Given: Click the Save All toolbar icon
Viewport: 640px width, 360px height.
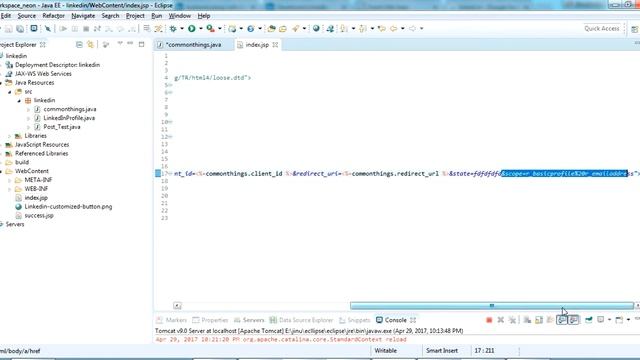Looking at the screenshot, I should [x=20, y=29].
